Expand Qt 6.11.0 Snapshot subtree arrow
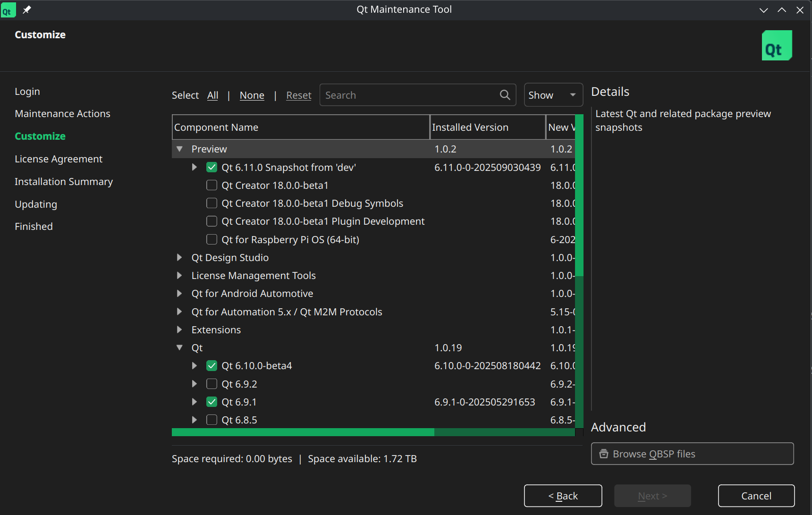812x515 pixels. pos(194,167)
